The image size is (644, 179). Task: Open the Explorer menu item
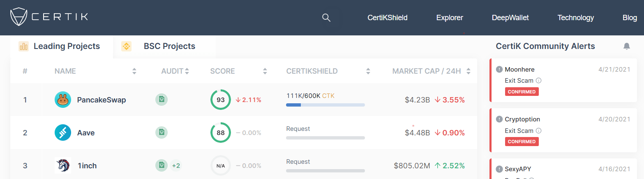point(450,18)
